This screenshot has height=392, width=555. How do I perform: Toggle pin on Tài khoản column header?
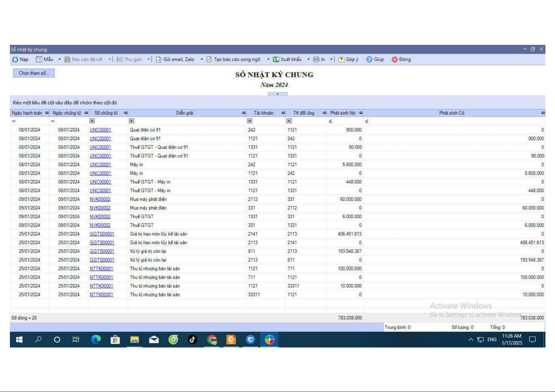point(283,113)
